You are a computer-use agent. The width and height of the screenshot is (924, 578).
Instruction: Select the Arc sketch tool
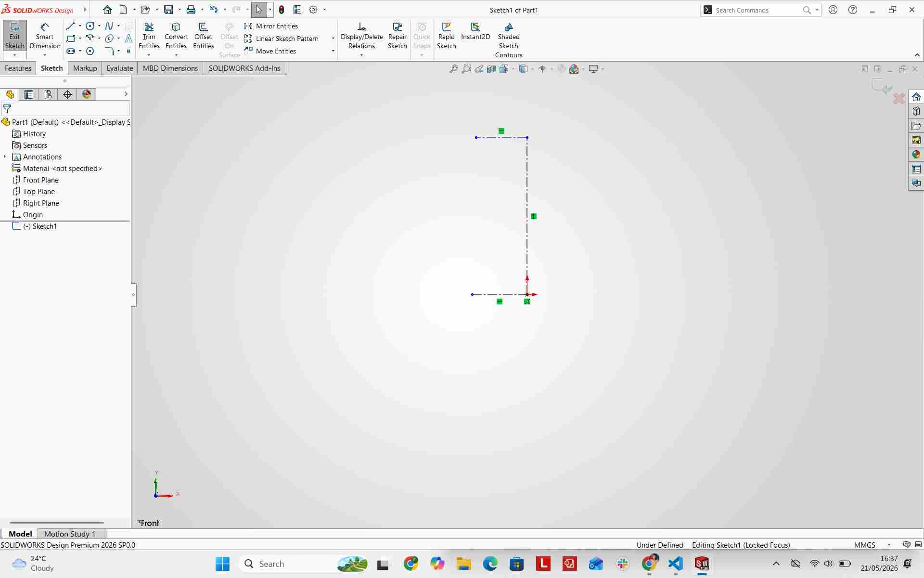pos(90,39)
